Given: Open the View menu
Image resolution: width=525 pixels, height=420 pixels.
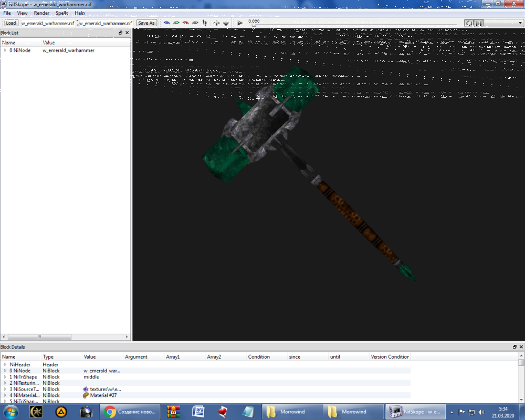Looking at the screenshot, I should point(23,13).
